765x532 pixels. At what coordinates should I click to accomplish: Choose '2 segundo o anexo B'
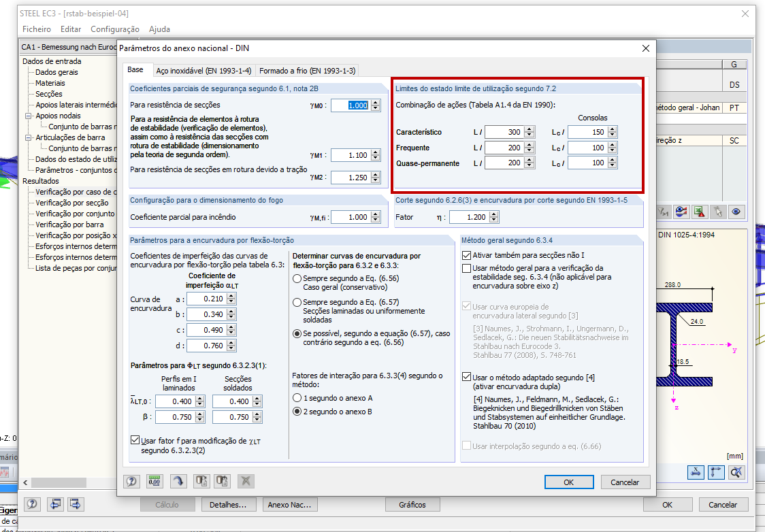pyautogui.click(x=297, y=412)
